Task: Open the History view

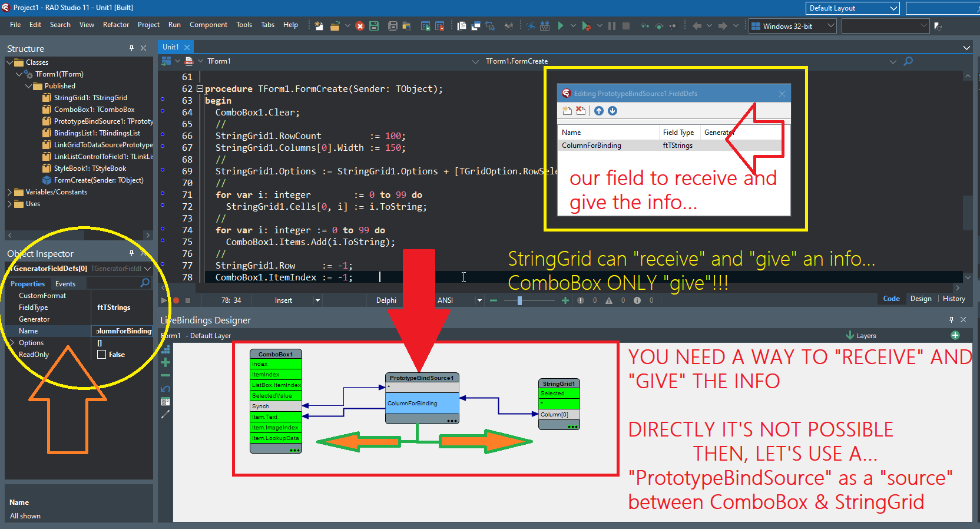Action: coord(953,299)
